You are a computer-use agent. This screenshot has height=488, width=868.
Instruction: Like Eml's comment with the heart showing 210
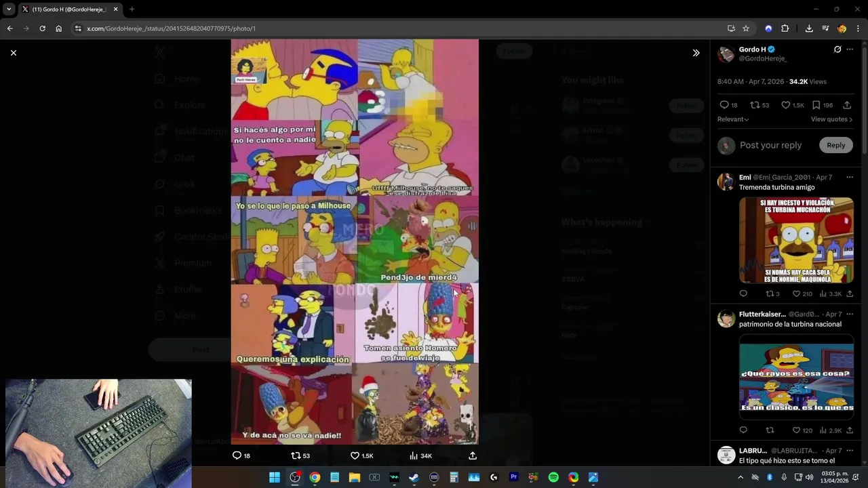point(797,293)
